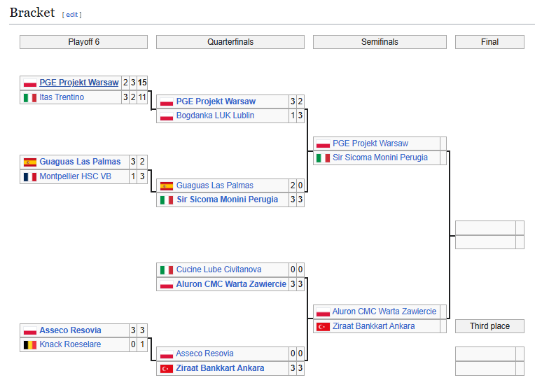
Task: Click the Poland flag beside Bogdanka LUK Lublin
Action: (x=167, y=116)
